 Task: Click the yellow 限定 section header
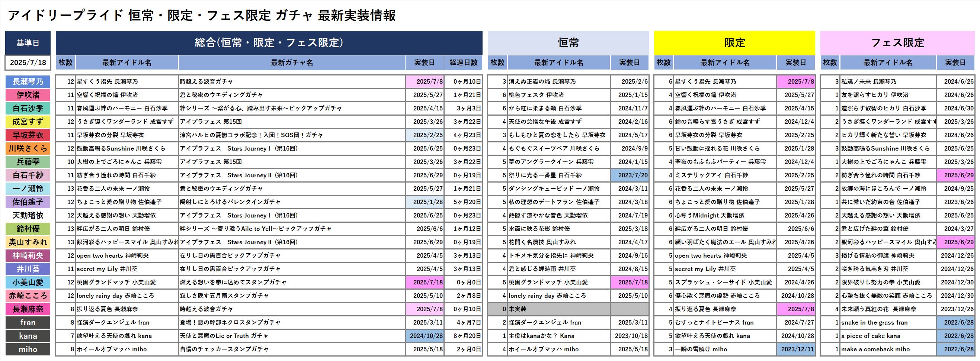(x=734, y=42)
